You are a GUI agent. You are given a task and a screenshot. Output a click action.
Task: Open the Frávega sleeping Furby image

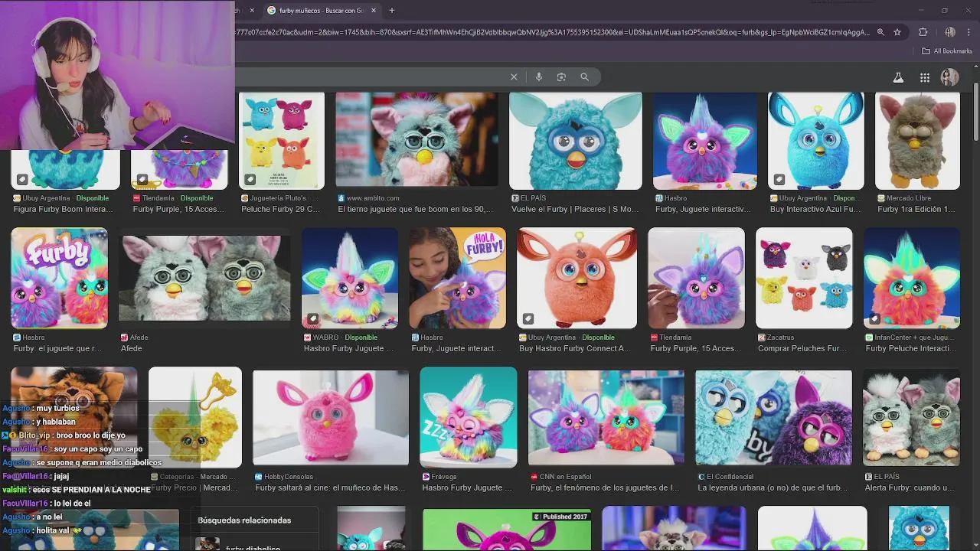coord(469,417)
